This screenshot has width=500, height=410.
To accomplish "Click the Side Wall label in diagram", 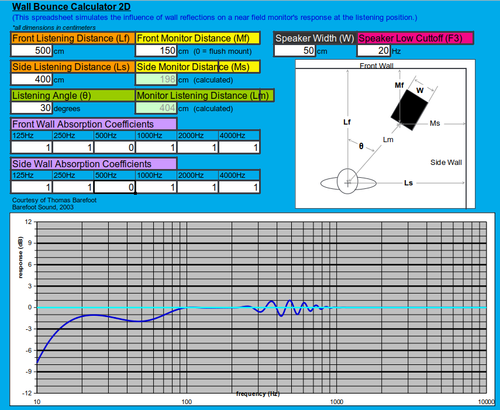I will pyautogui.click(x=446, y=162).
